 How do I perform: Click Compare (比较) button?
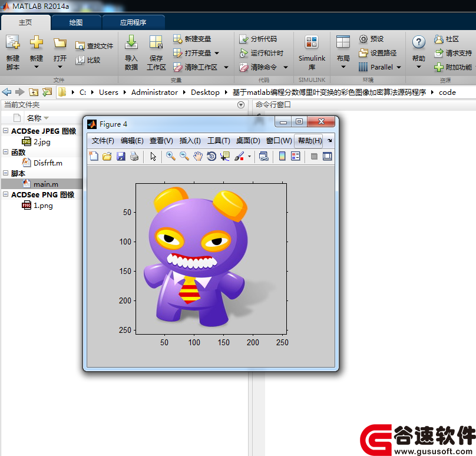tap(88, 60)
